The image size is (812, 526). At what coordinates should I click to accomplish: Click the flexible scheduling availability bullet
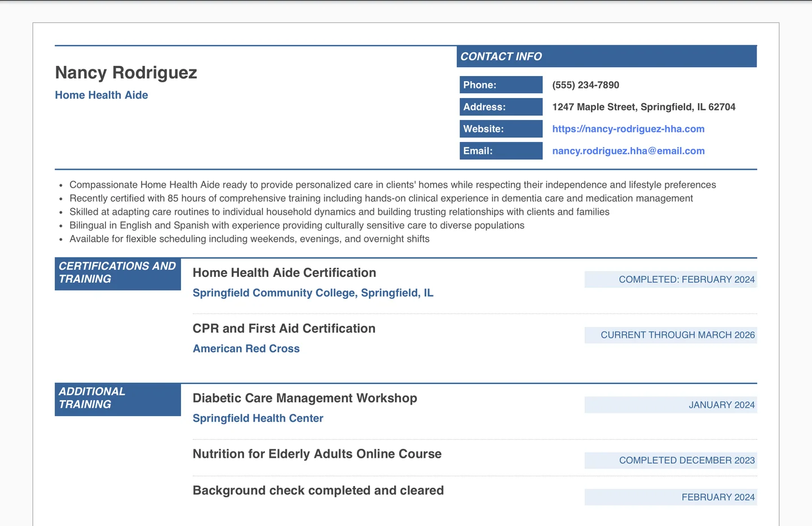249,239
